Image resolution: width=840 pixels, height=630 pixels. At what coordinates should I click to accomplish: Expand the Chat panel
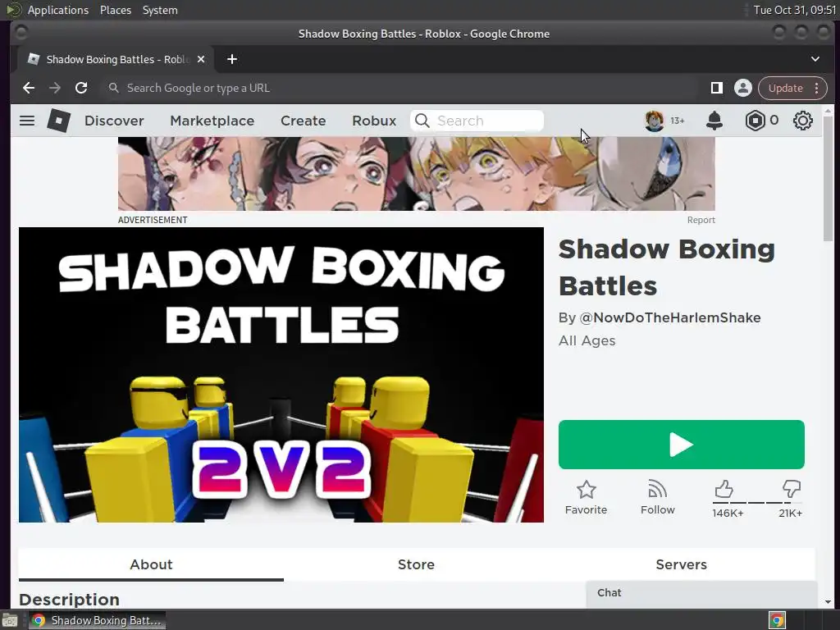coord(701,593)
